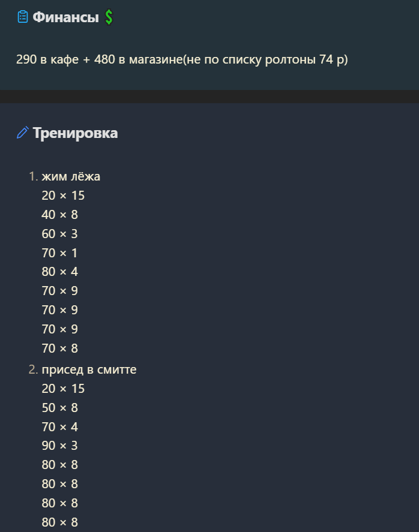Image resolution: width=419 pixels, height=532 pixels.
Task: Click the clipboard icon beside Финансы
Action: [22, 17]
